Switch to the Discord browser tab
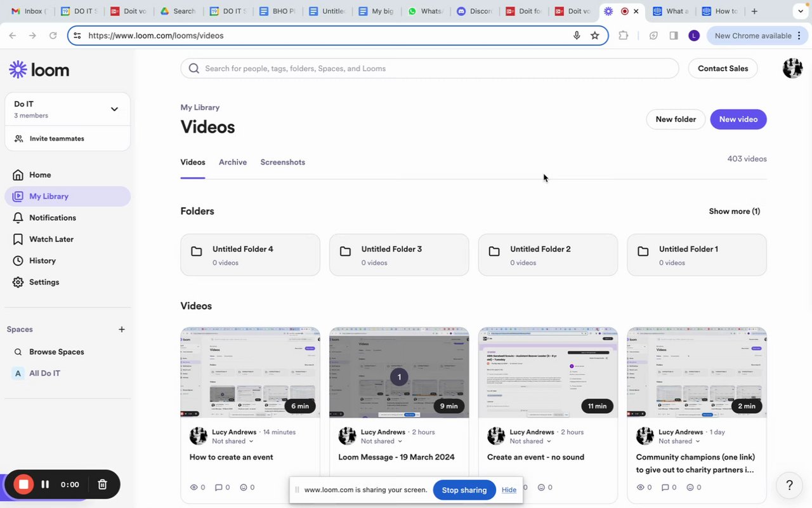Screen dimensions: 812x508 [474, 11]
